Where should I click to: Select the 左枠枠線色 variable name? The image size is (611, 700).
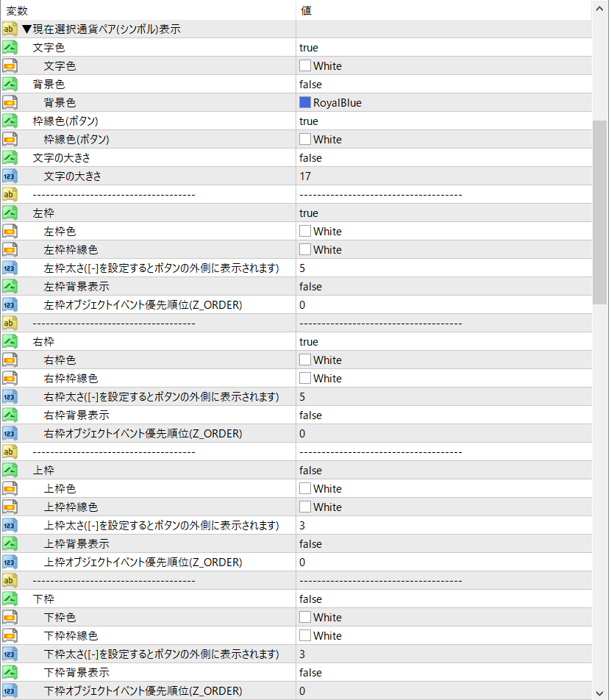point(71,250)
